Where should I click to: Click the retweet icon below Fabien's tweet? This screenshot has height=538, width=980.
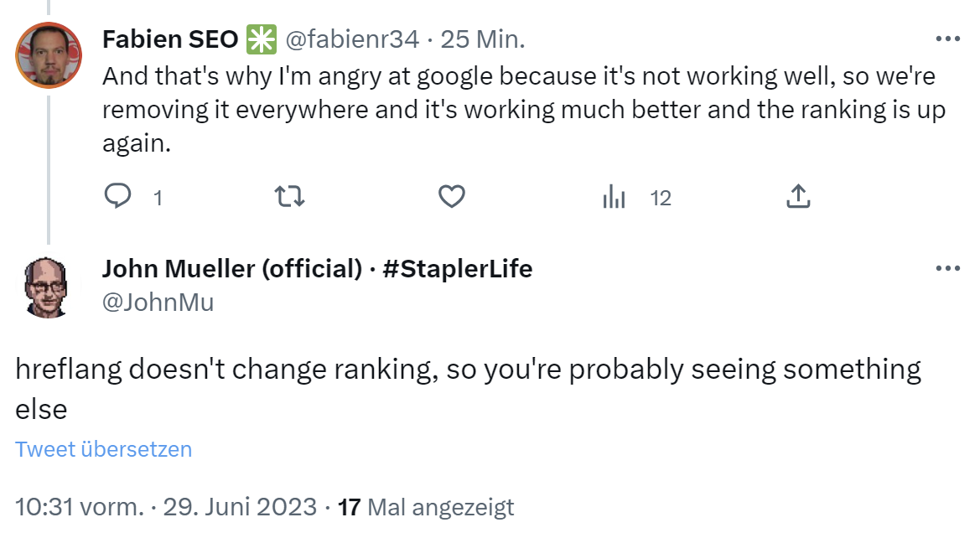289,196
